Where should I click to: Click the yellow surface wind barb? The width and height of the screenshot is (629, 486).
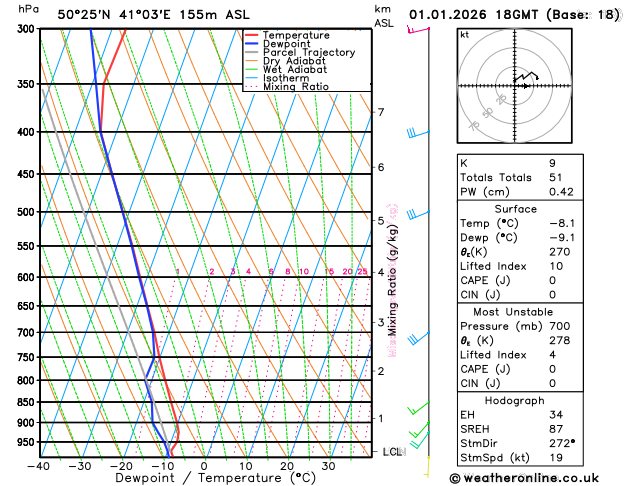pyautogui.click(x=428, y=467)
